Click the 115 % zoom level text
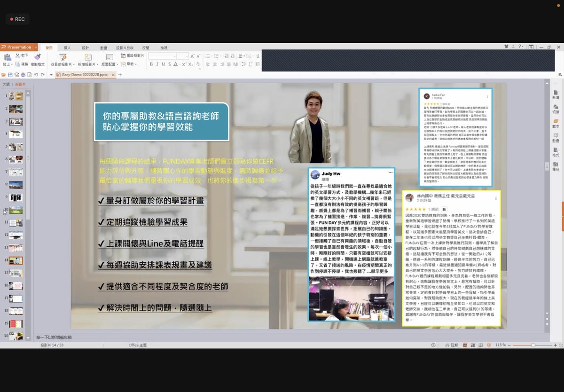The height and width of the screenshot is (392, 564). (501, 345)
